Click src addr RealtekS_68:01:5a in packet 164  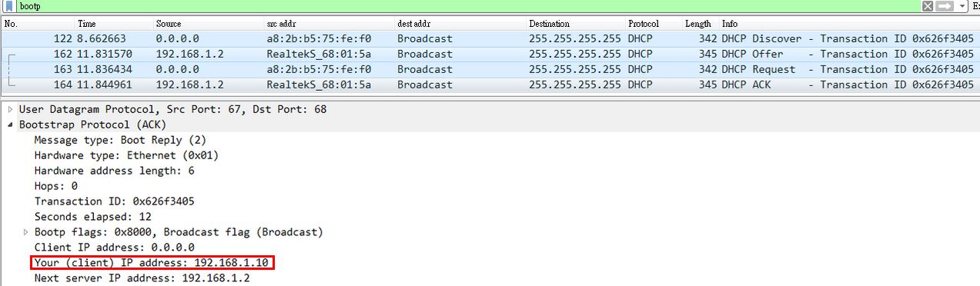point(319,85)
